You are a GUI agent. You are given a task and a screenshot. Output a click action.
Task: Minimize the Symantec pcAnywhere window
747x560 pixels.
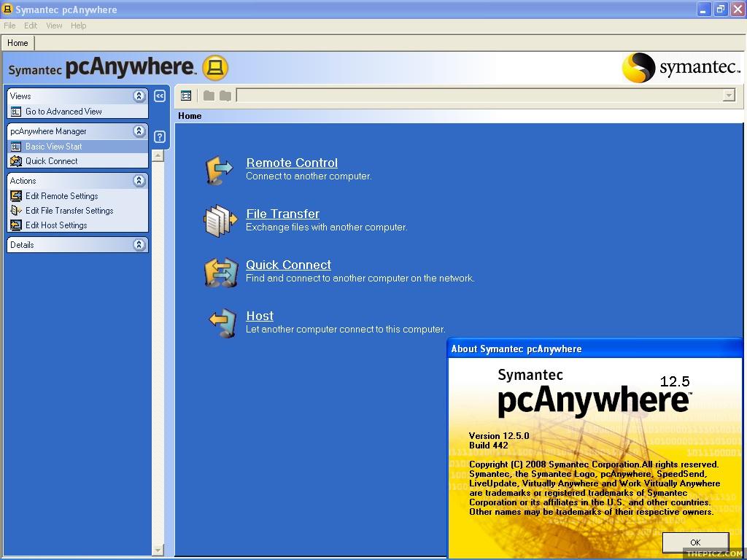[x=703, y=9]
